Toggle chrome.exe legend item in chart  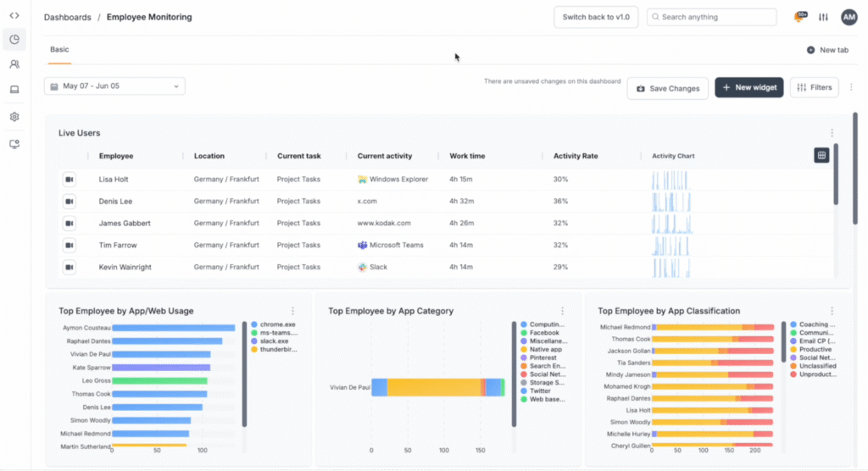tap(275, 324)
